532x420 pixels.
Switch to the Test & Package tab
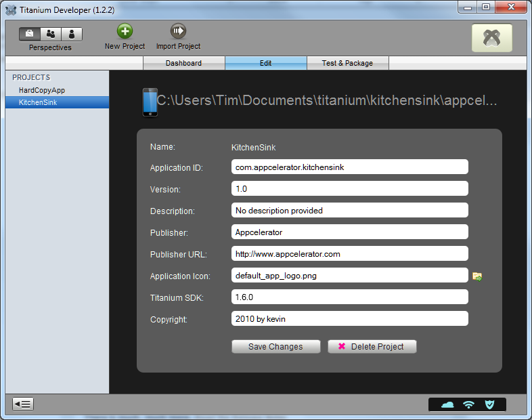tap(347, 63)
